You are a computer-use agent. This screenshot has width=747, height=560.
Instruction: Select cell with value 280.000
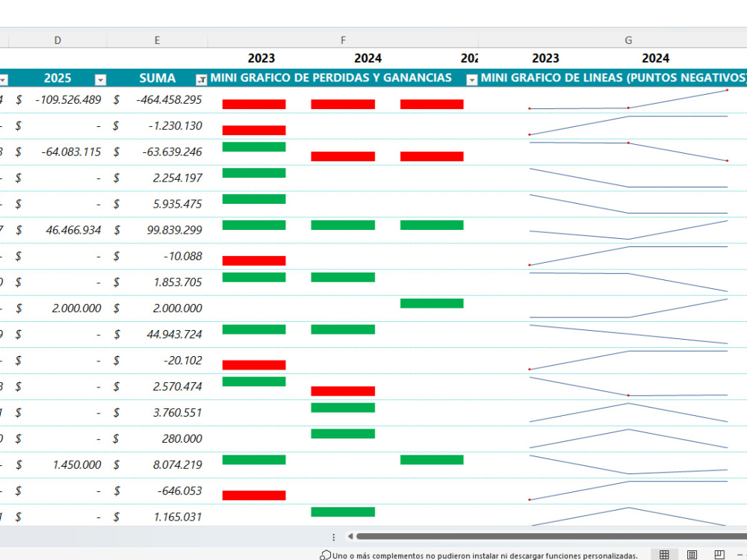[x=157, y=439]
